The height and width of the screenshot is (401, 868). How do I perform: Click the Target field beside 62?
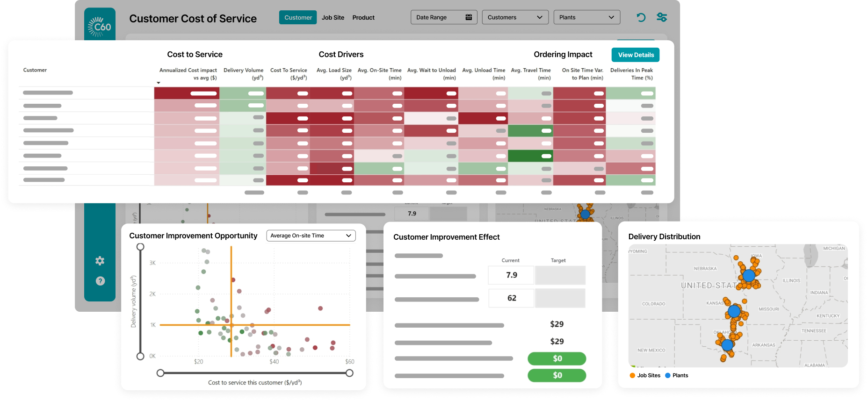click(560, 298)
